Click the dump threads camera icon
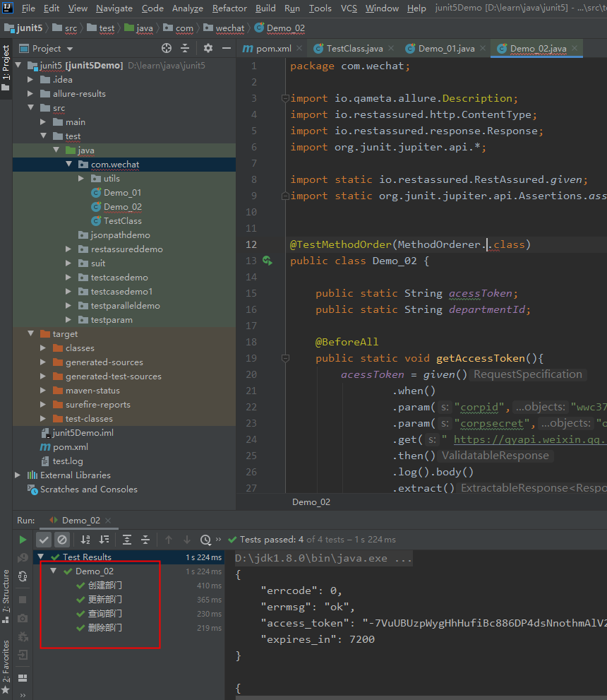The height and width of the screenshot is (700, 607). pos(23,618)
